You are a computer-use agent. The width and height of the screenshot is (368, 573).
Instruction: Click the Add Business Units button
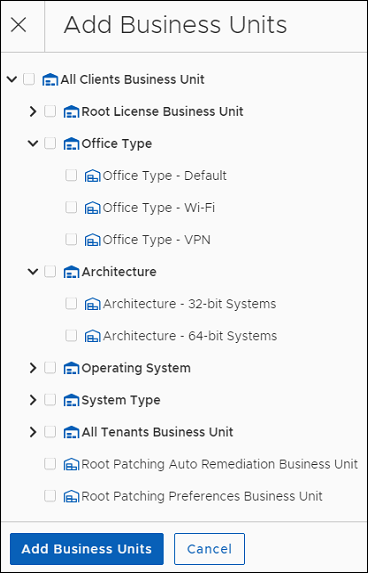[87, 549]
